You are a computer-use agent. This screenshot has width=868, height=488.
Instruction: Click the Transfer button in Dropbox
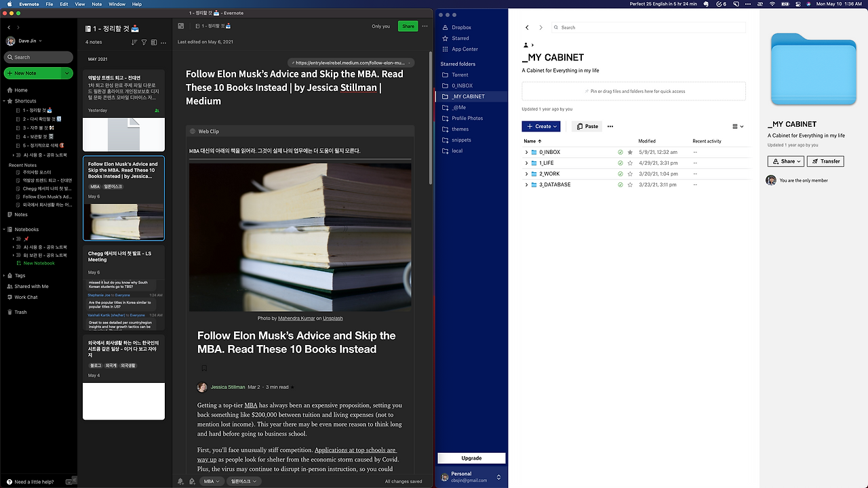tap(825, 161)
